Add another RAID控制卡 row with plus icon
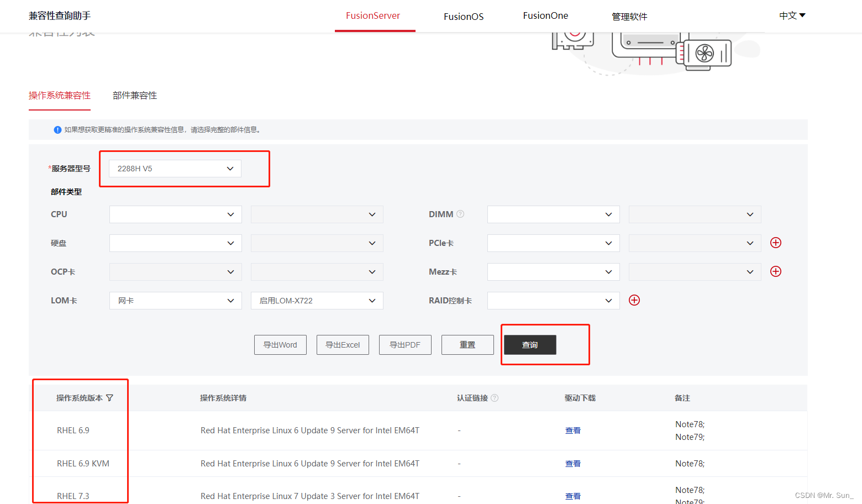Viewport: 862px width, 504px height. [634, 300]
